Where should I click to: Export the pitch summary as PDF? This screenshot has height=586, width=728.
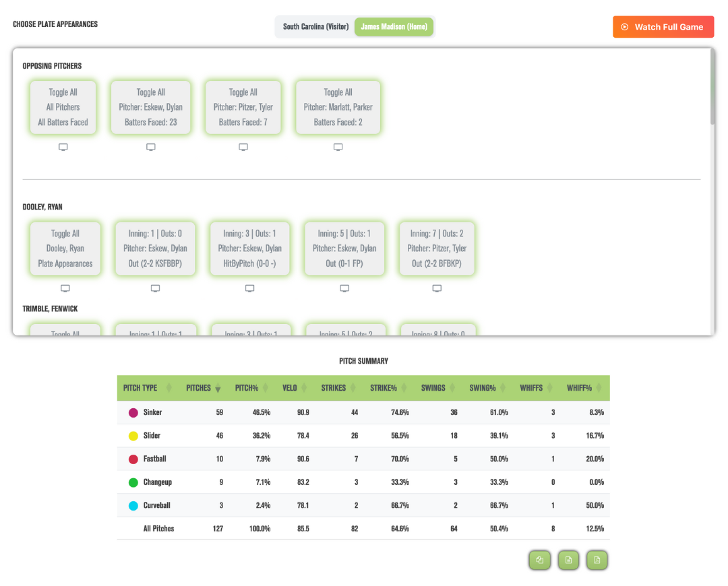tap(597, 560)
